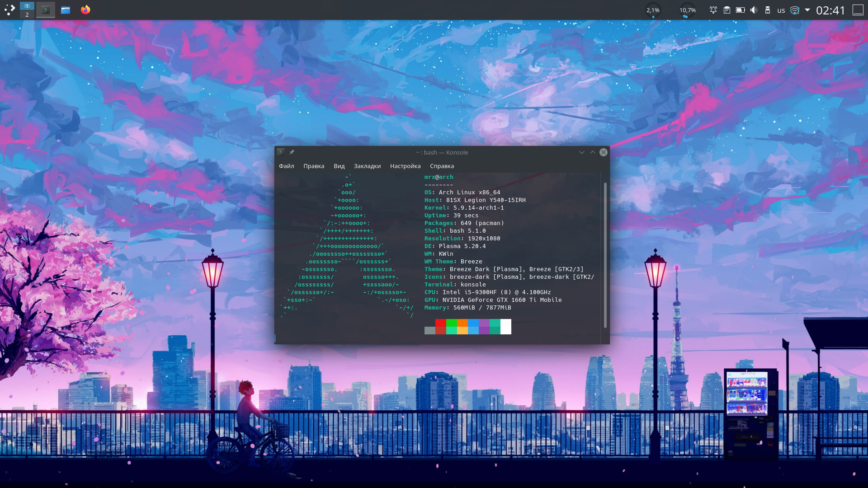Viewport: 868px width, 488px height.
Task: Open the Wi-Fi networks applet
Action: (x=795, y=10)
